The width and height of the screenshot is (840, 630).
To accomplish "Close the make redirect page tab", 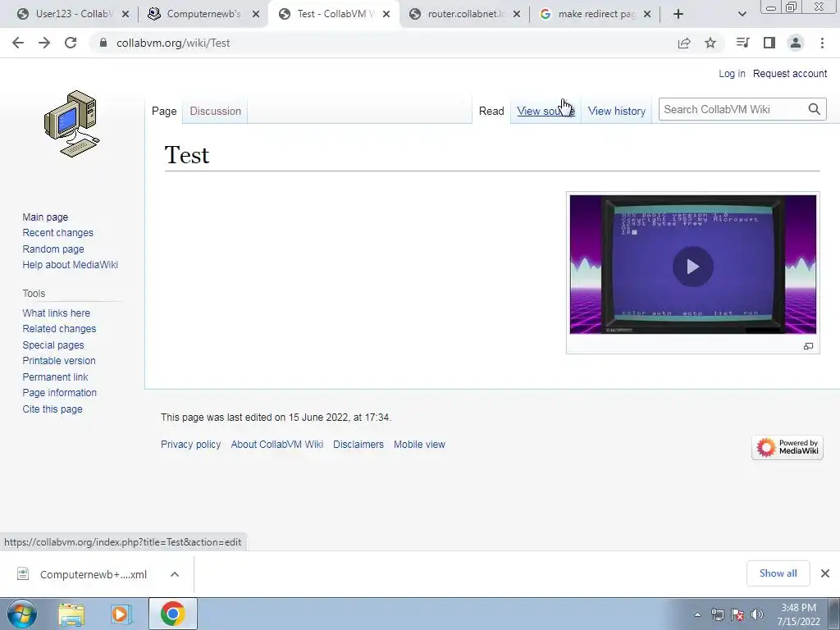I will coord(647,14).
